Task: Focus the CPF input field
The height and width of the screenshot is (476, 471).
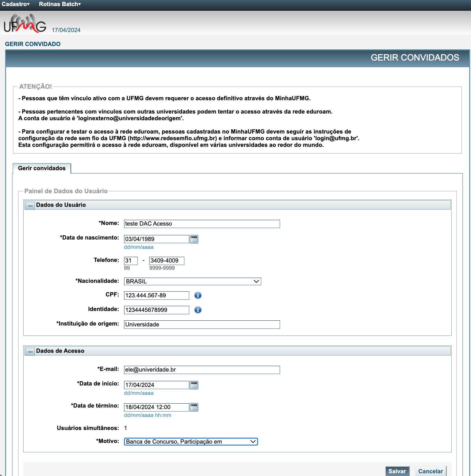Action: coord(156,296)
